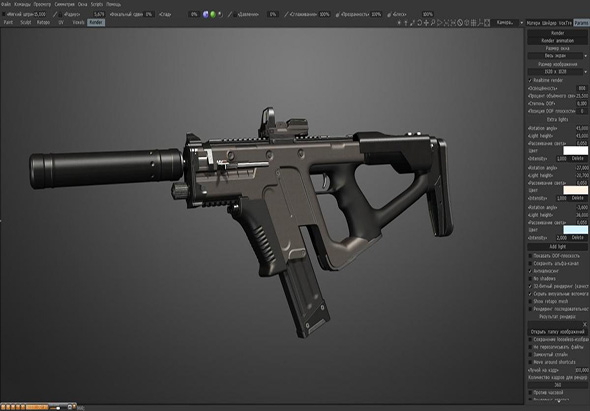590x411 pixels.
Task: Click the crossed-circle icon in navigation bar
Action: (460, 23)
